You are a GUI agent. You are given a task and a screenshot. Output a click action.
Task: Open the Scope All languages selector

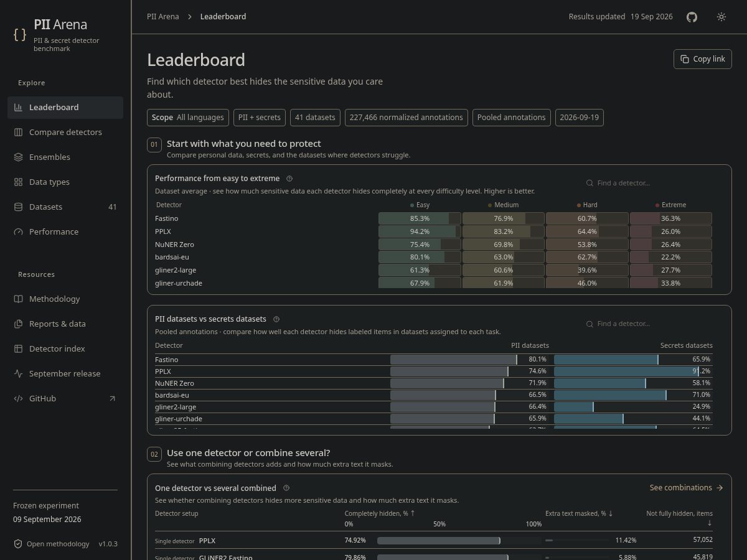pos(187,118)
